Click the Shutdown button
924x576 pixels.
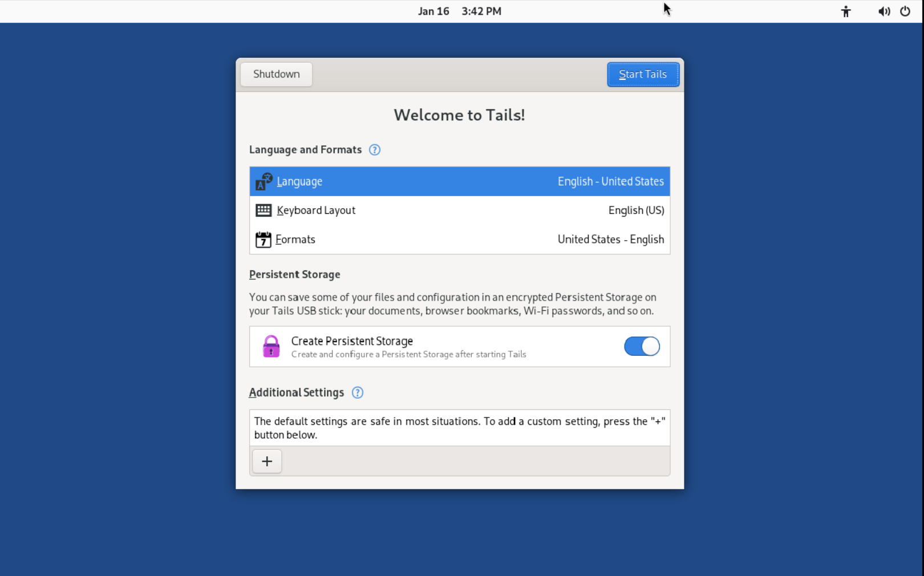pyautogui.click(x=276, y=74)
